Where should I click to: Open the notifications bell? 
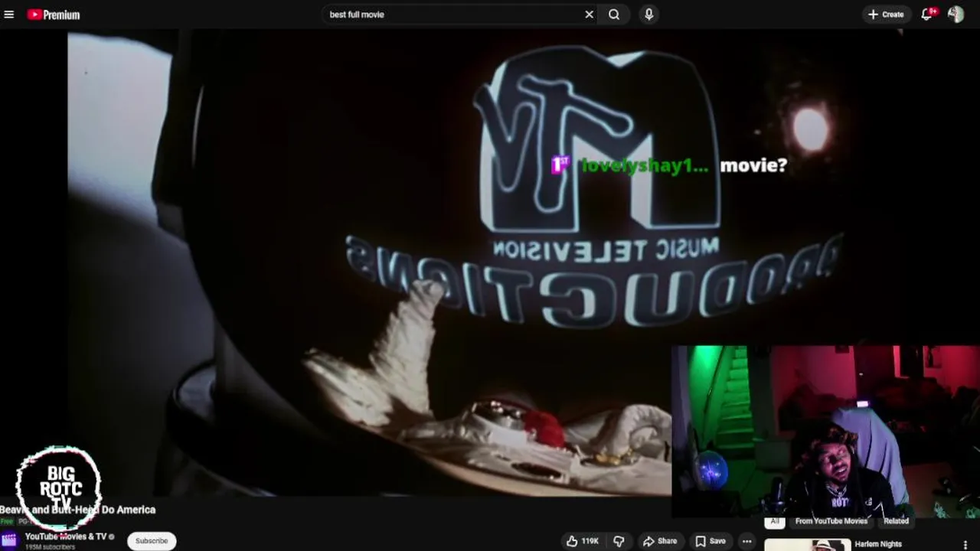point(927,15)
